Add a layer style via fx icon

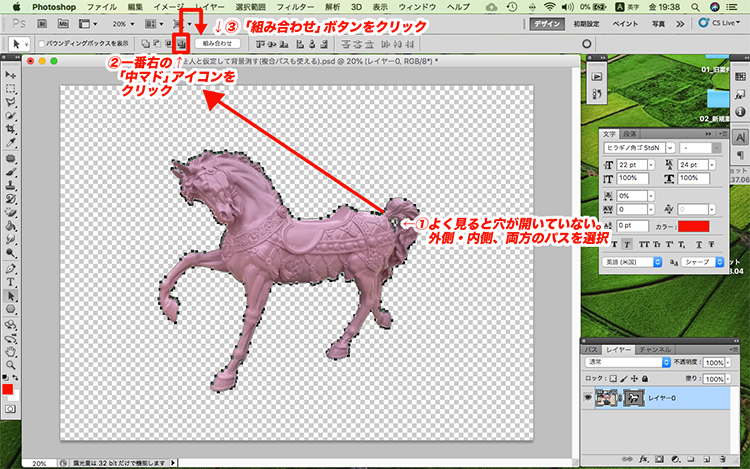[643, 459]
